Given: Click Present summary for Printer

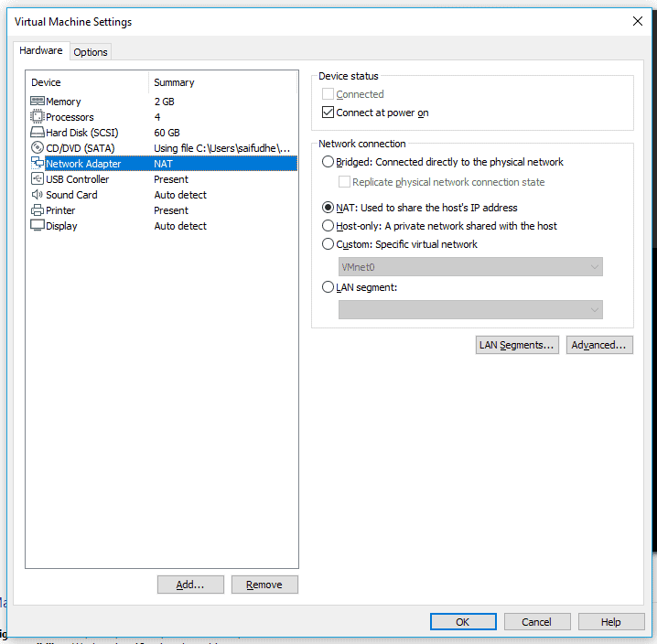Looking at the screenshot, I should point(171,209).
